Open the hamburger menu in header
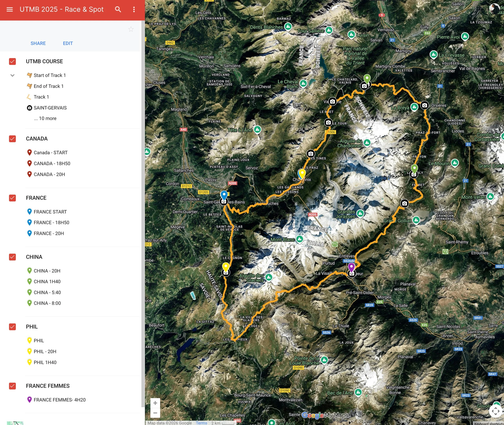The width and height of the screenshot is (504, 425). pos(10,9)
